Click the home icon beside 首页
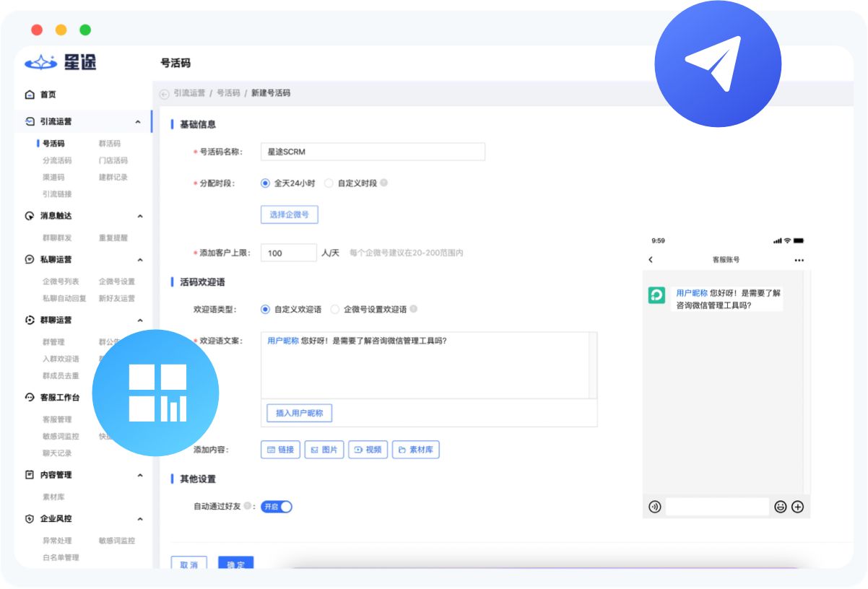868x589 pixels. point(30,95)
